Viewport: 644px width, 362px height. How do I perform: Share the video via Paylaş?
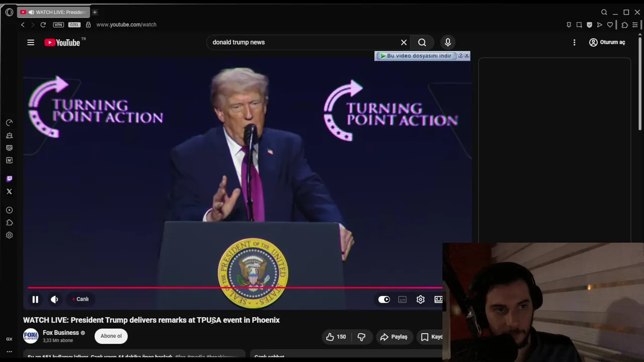point(394,337)
